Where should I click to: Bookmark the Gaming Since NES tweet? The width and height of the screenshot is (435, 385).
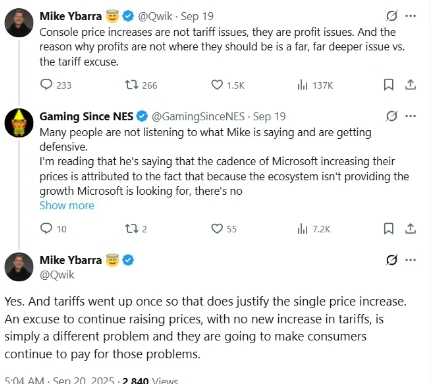coord(389,228)
